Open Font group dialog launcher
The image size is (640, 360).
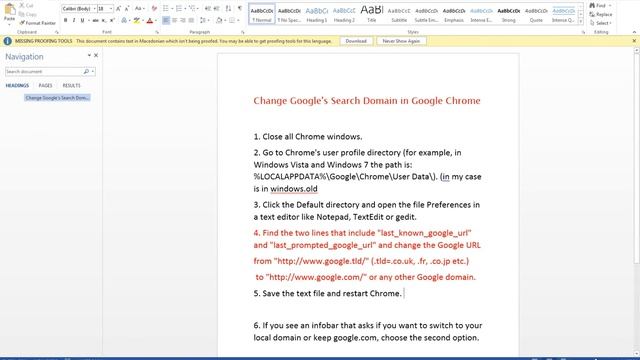click(157, 32)
